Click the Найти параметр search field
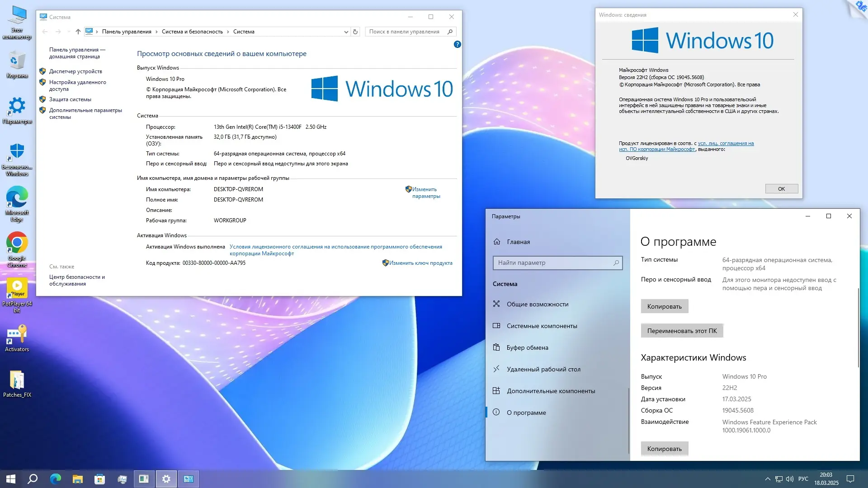868x488 pixels. (554, 263)
